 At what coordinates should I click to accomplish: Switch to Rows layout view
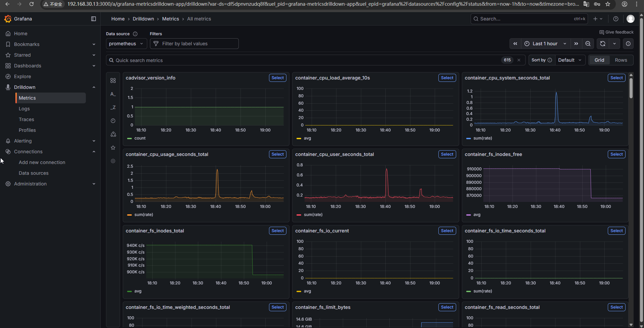(x=621, y=60)
